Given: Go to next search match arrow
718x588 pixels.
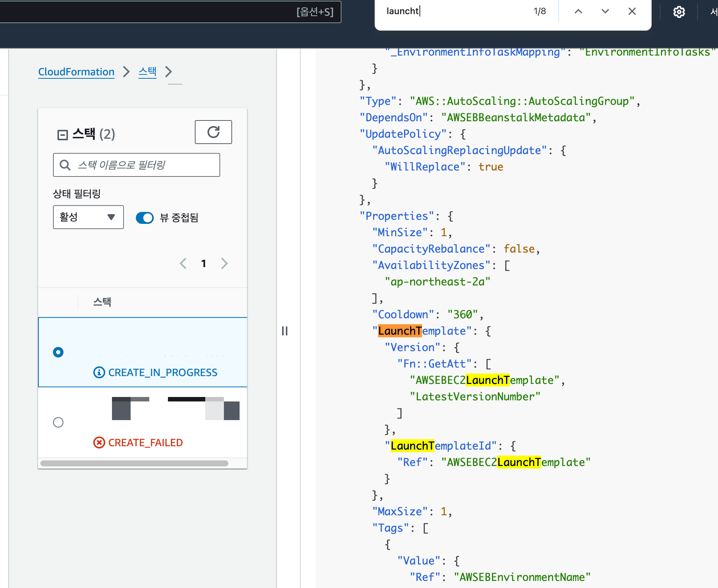Looking at the screenshot, I should tap(605, 12).
